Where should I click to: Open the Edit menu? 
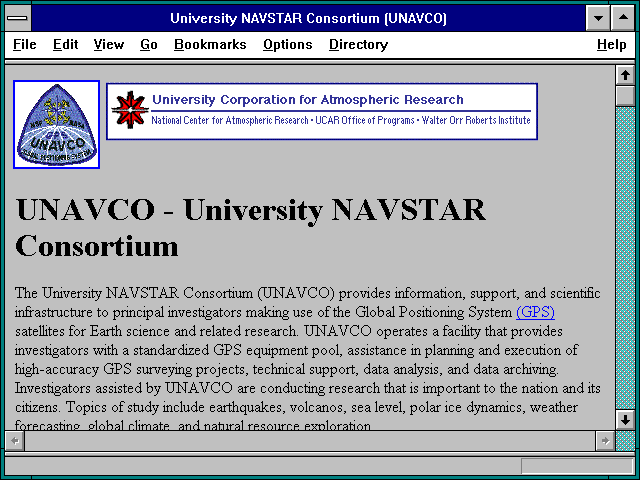65,44
